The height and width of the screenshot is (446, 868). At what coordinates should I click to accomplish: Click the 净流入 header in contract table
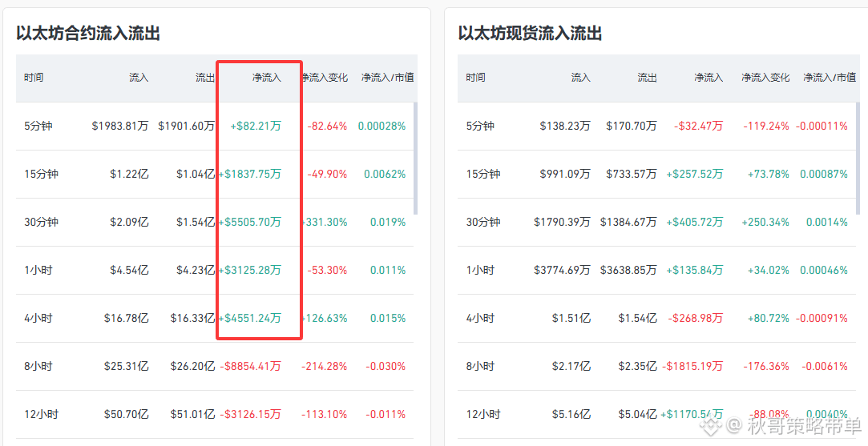267,78
